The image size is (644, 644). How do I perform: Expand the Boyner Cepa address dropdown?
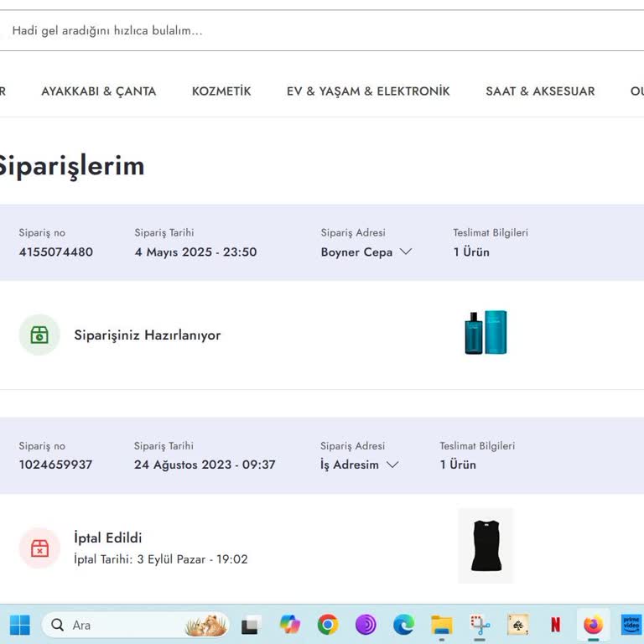tap(366, 252)
